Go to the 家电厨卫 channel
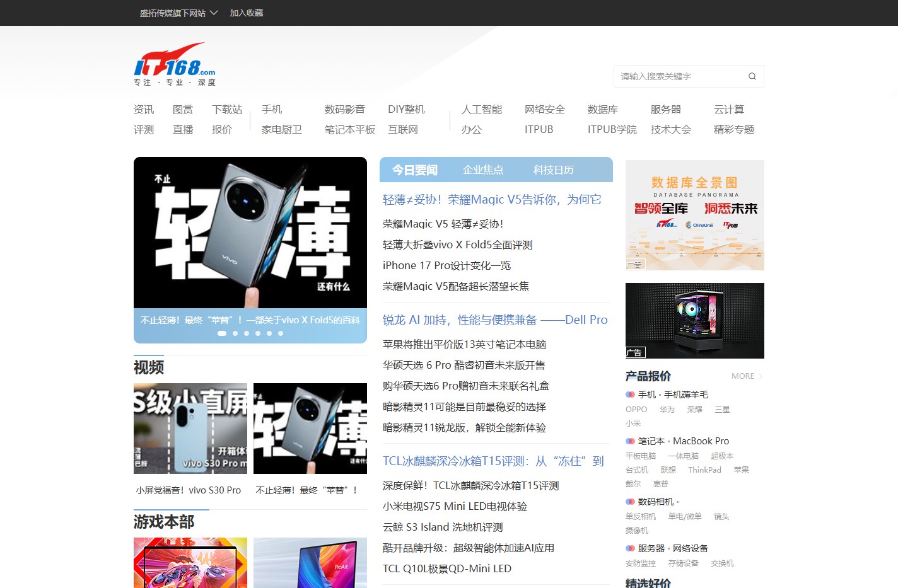This screenshot has width=898, height=588. 282,130
